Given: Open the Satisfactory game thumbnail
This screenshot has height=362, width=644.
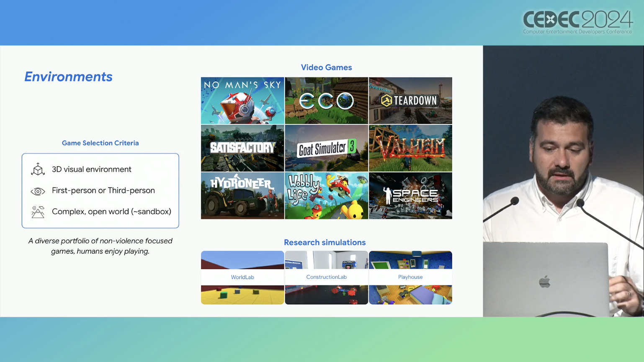Looking at the screenshot, I should (242, 148).
